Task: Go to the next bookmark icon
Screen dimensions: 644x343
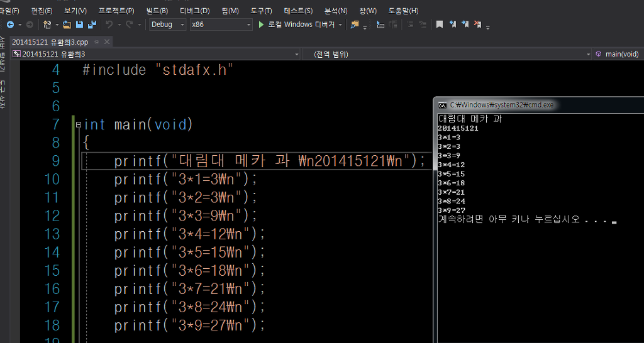Action: point(465,24)
